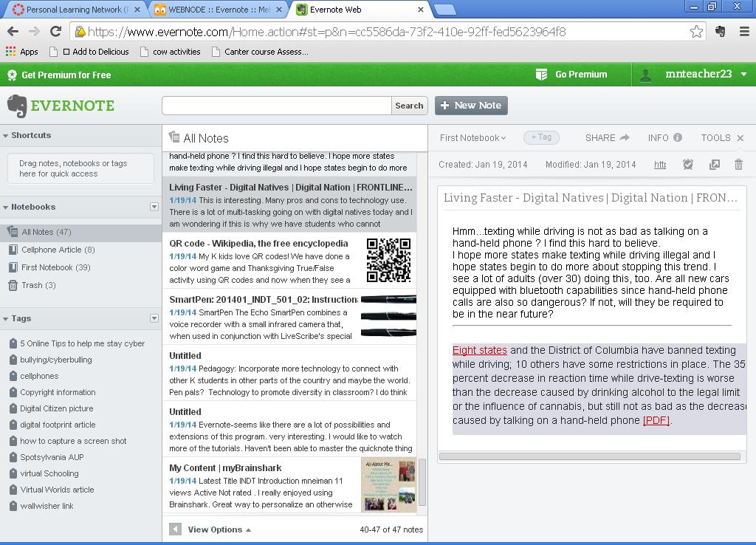Open note in new window icon
Image resolution: width=756 pixels, height=545 pixels.
pos(715,165)
